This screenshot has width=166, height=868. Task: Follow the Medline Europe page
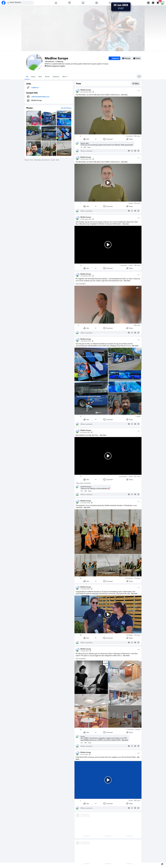pos(137,58)
